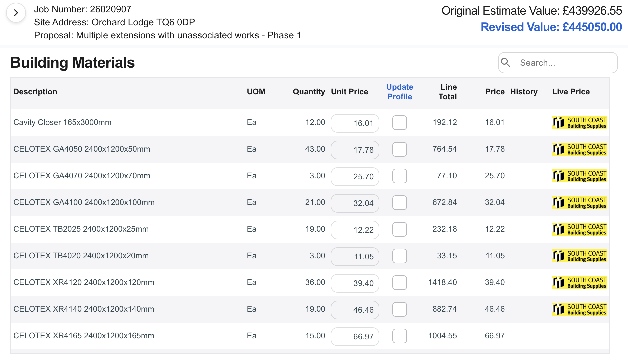The height and width of the screenshot is (364, 628).
Task: Click the Unit Price column header
Action: point(349,92)
